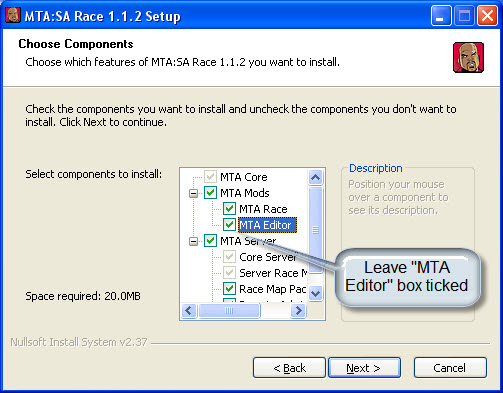
Task: Select the MTA Race tree label
Action: pyautogui.click(x=263, y=209)
